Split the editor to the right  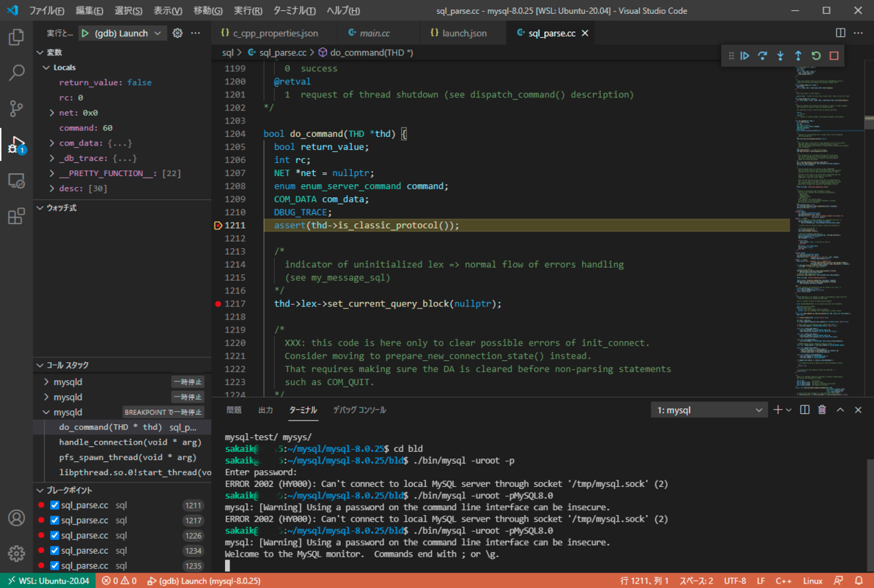840,33
